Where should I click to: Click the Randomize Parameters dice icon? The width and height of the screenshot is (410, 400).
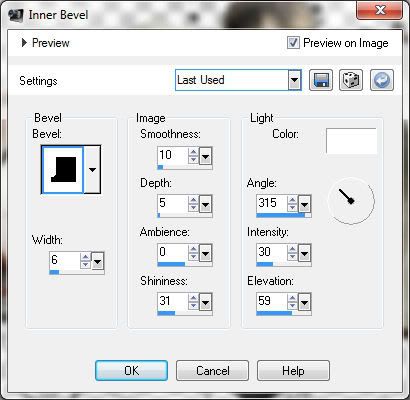pos(351,80)
